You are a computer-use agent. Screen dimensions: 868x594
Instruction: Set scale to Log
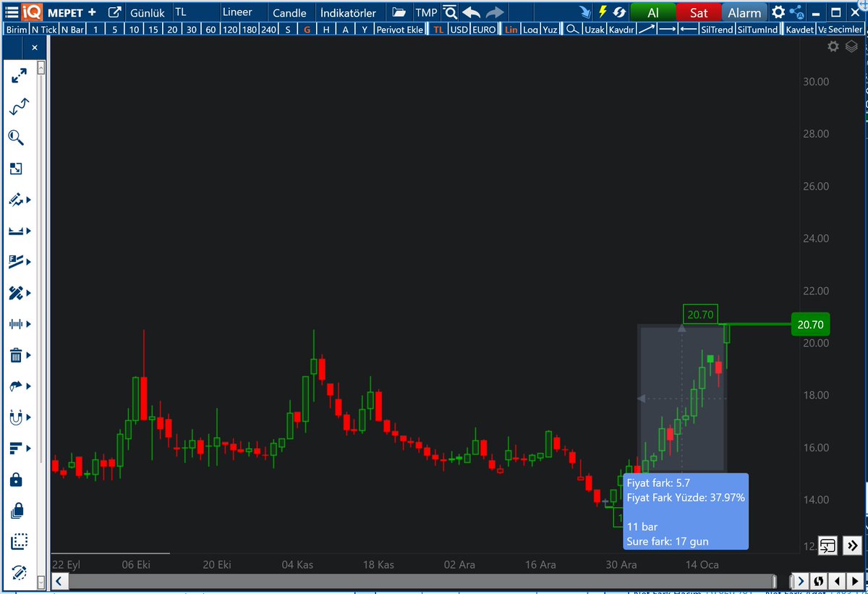531,30
